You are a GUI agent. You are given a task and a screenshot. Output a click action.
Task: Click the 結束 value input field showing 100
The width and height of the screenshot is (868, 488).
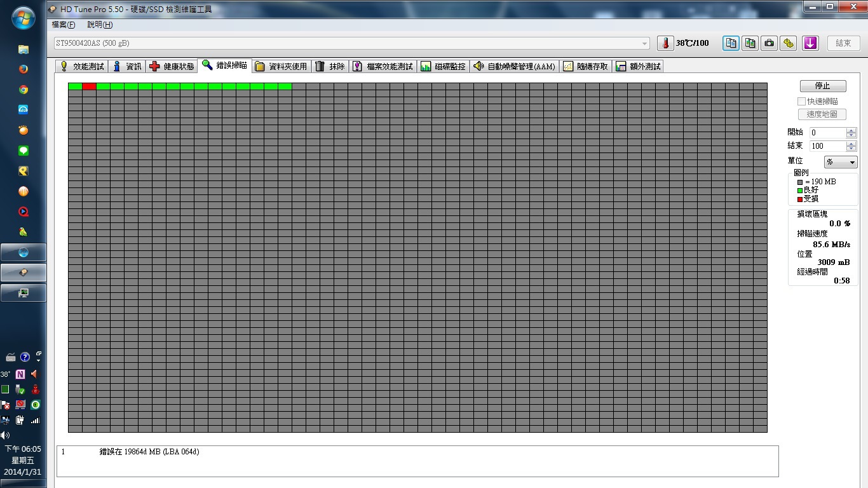coord(827,146)
